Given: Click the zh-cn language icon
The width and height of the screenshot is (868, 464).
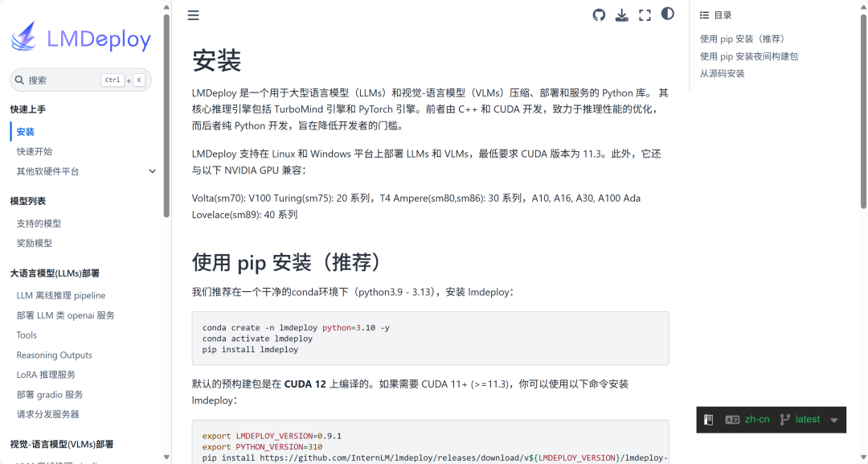Looking at the screenshot, I should click(x=732, y=420).
